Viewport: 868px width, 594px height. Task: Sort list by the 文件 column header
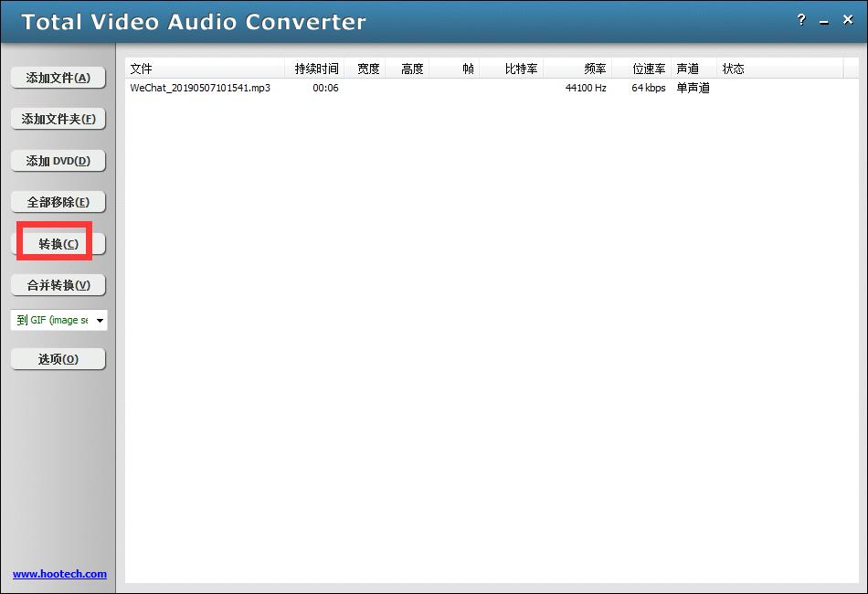(142, 68)
